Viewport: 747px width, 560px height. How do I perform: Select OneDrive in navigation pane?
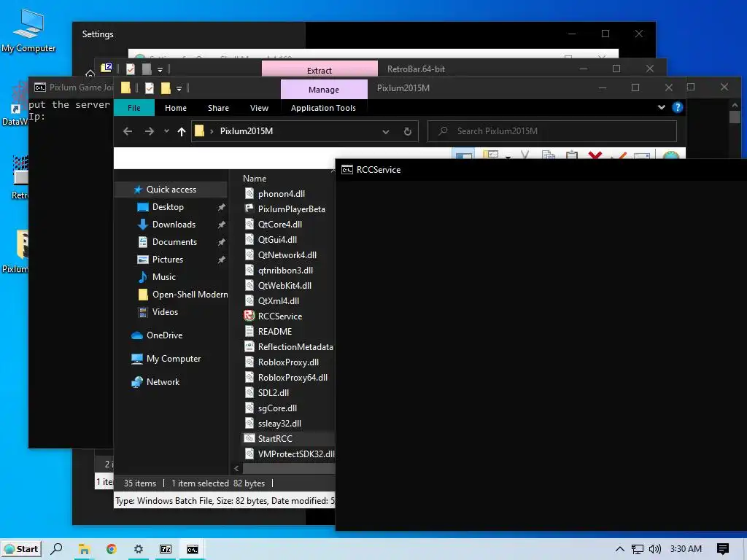(x=164, y=335)
